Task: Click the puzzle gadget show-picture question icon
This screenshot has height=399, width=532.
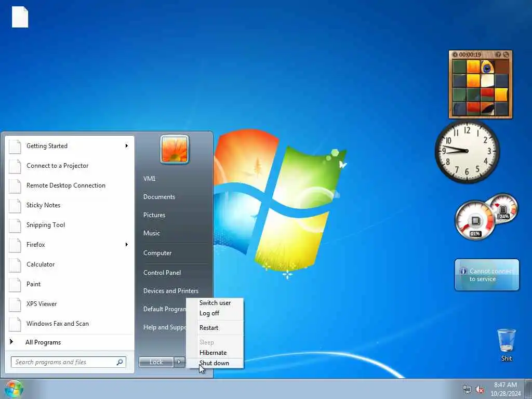Action: (498, 55)
